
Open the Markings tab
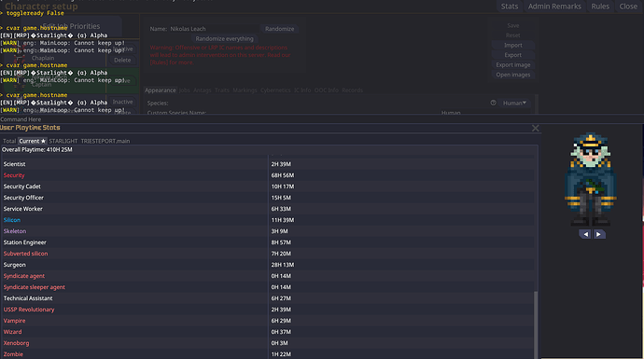pos(245,90)
